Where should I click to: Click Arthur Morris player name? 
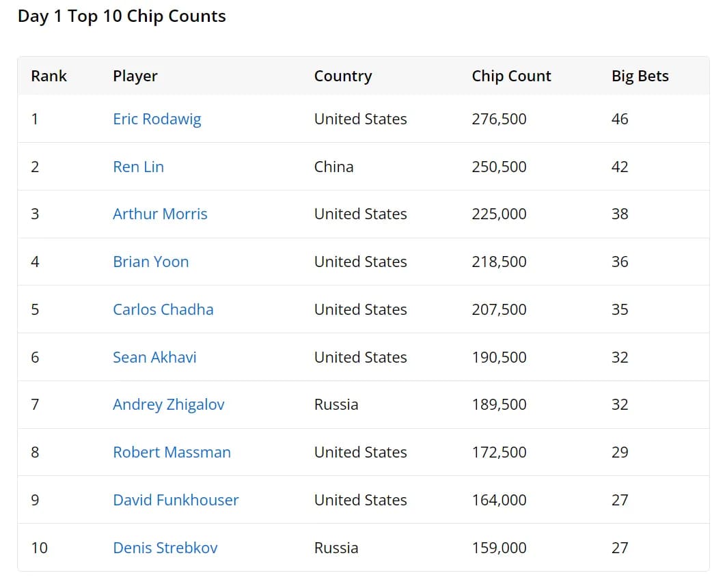point(160,214)
